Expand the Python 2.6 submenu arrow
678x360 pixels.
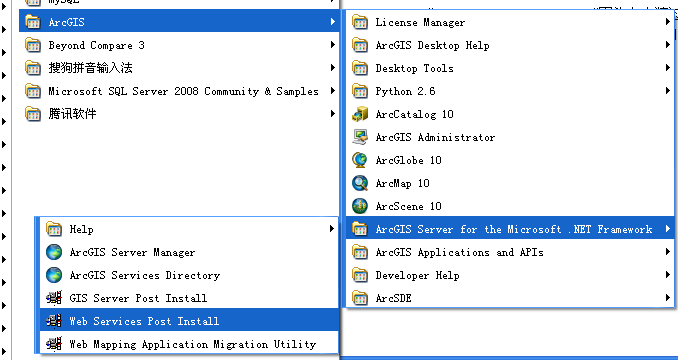click(x=668, y=90)
